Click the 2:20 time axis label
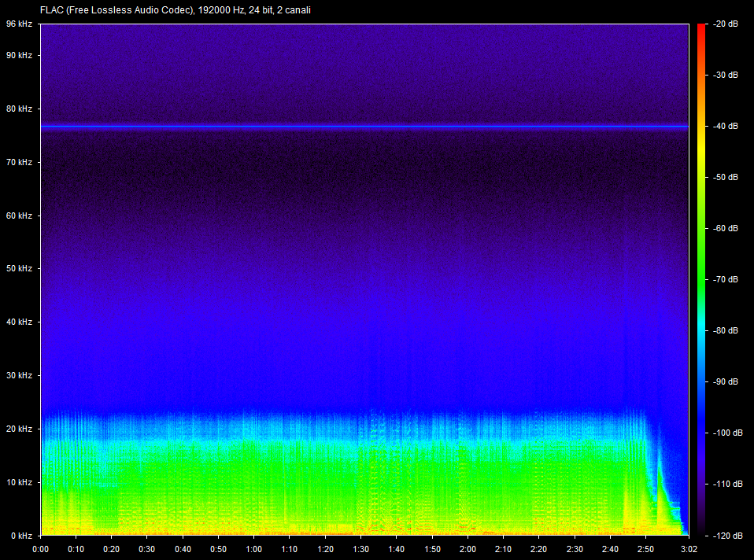This screenshot has height=560, width=754. (539, 549)
